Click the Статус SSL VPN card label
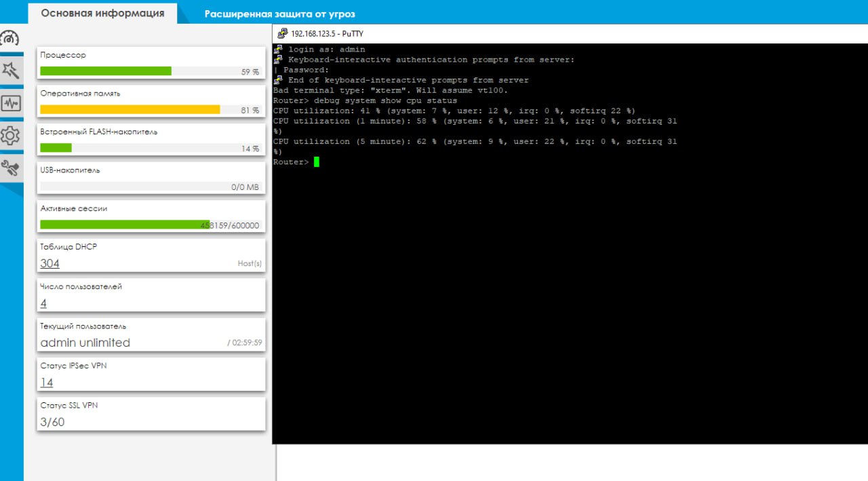 pos(69,405)
